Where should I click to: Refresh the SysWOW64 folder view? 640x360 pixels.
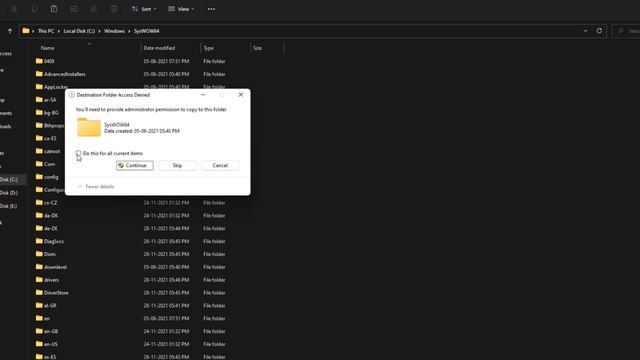(599, 31)
